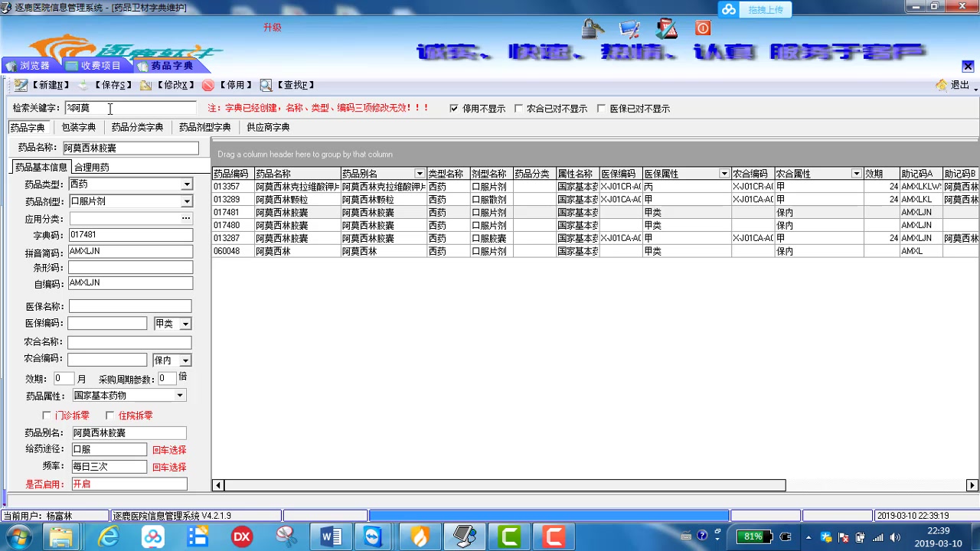Click 检索关键字 search field
980x551 pixels.
tap(130, 109)
